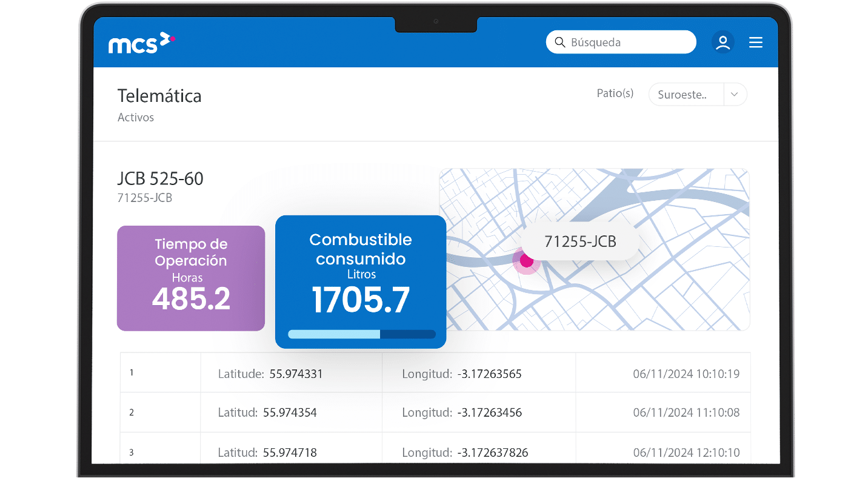Click the Telemática heading
This screenshot has height=478, width=868.
point(159,96)
